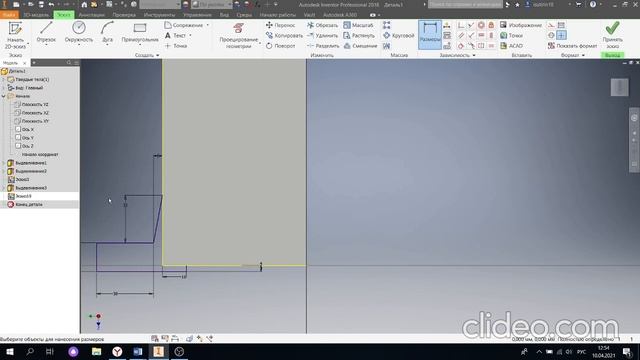Expand the Выдавливание3 node

pyautogui.click(x=4, y=188)
